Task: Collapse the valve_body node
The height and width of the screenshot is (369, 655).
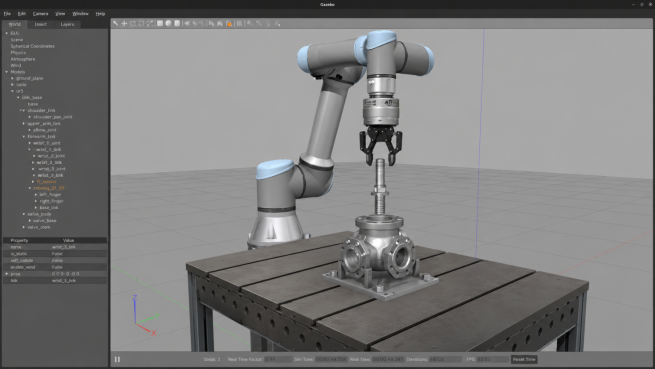Action: pyautogui.click(x=24, y=214)
